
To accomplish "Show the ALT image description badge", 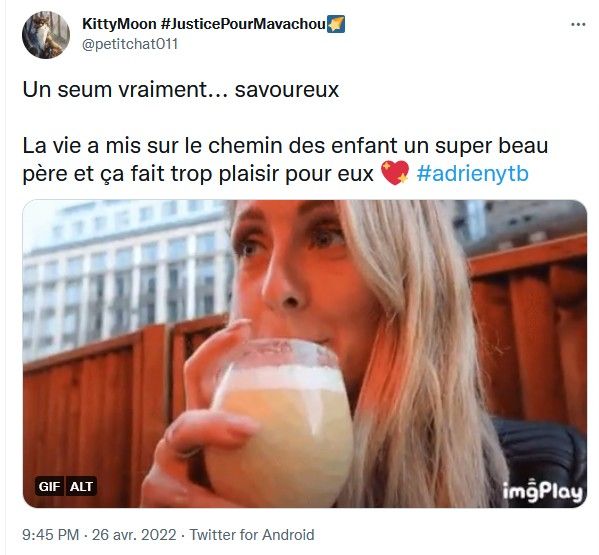I will pyautogui.click(x=81, y=486).
